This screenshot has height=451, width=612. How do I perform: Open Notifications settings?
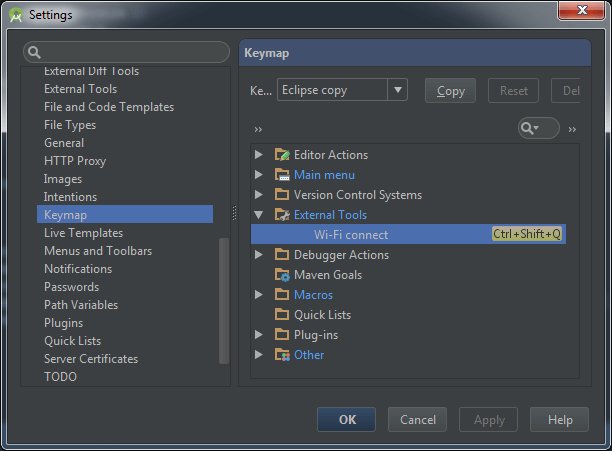78,269
